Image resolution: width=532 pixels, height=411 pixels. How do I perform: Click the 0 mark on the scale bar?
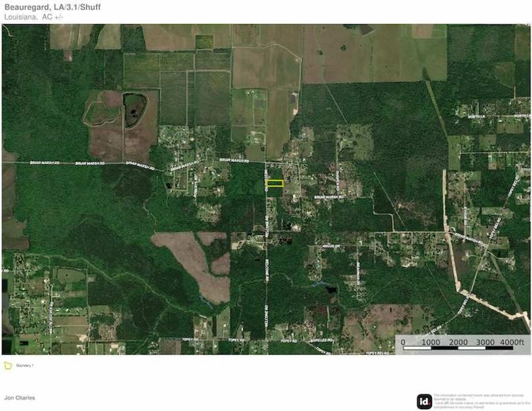click(x=403, y=342)
